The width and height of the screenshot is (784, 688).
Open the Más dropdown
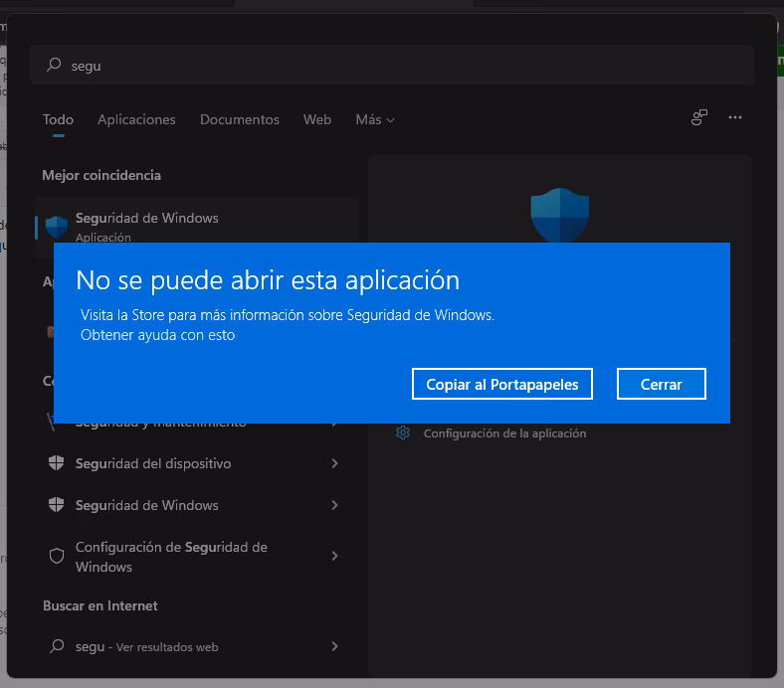[x=375, y=120]
